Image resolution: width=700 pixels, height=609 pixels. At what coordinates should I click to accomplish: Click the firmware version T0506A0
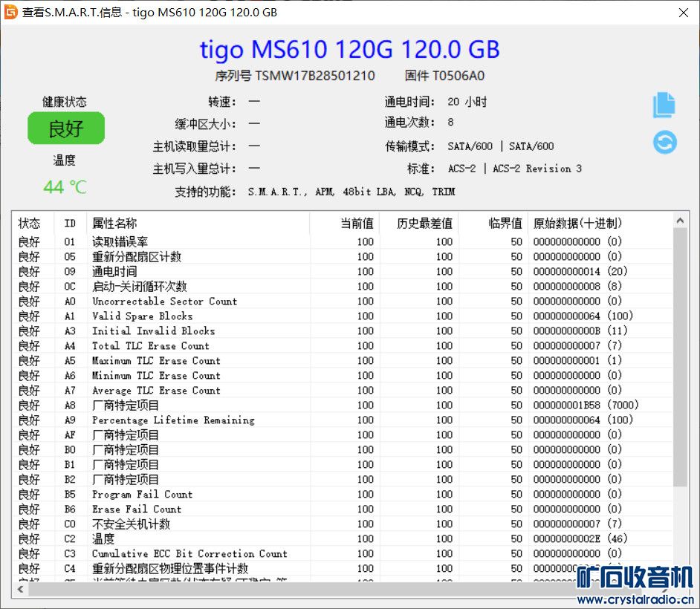458,76
